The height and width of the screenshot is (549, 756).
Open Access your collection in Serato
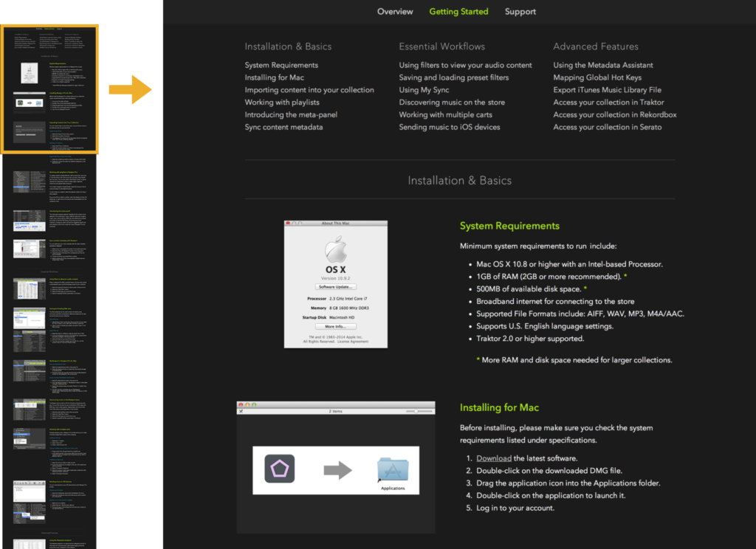[x=607, y=127]
